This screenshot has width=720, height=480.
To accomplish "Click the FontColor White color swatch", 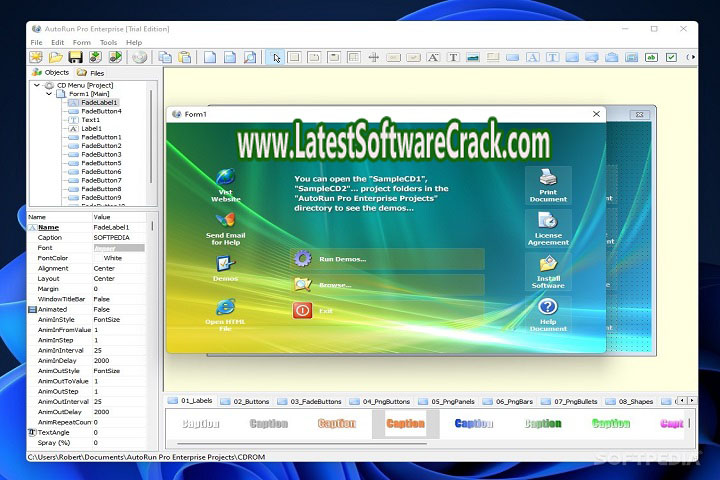I will coord(98,258).
